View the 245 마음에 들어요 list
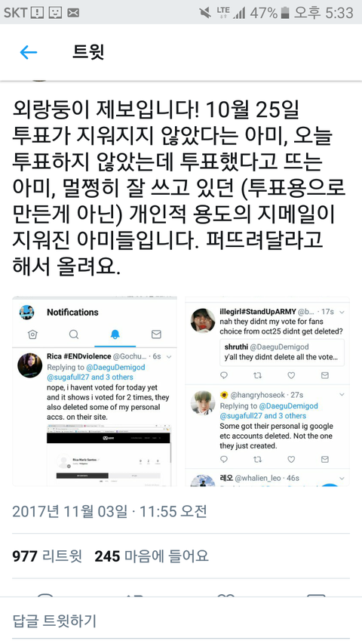The image size is (362, 644). click(x=152, y=556)
